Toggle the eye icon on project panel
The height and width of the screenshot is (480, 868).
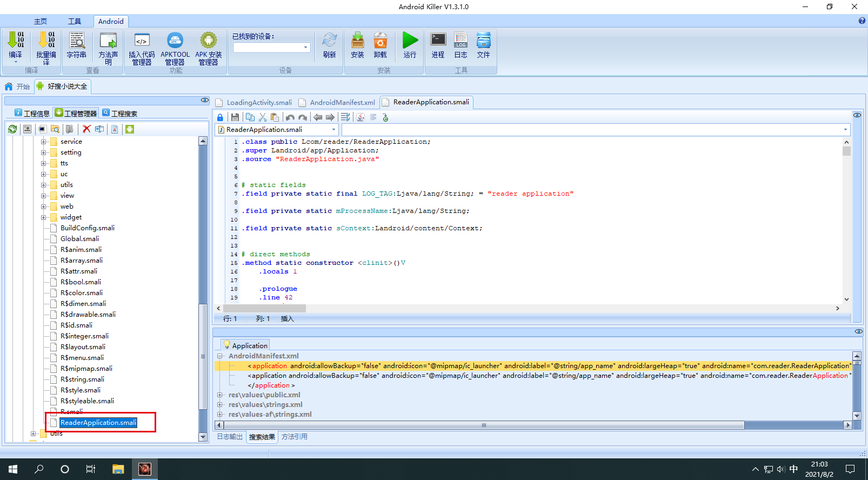tap(205, 100)
